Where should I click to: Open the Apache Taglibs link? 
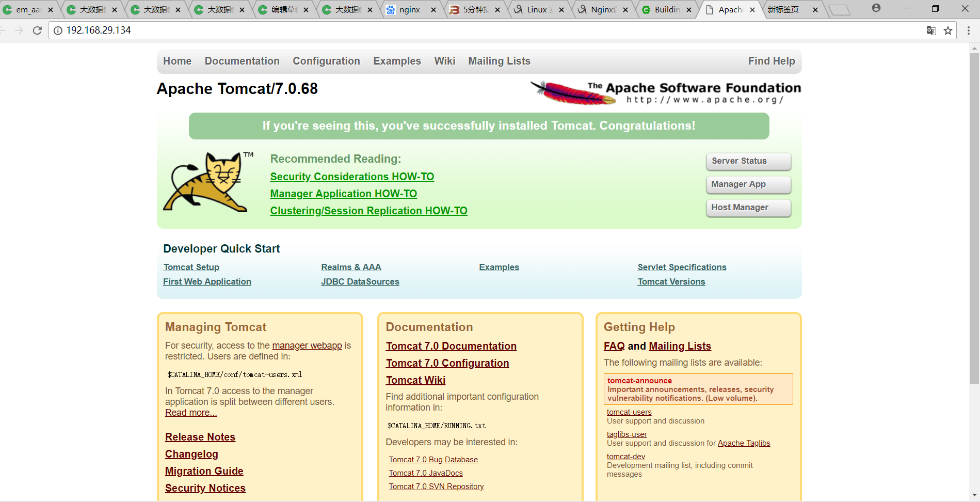(x=744, y=443)
